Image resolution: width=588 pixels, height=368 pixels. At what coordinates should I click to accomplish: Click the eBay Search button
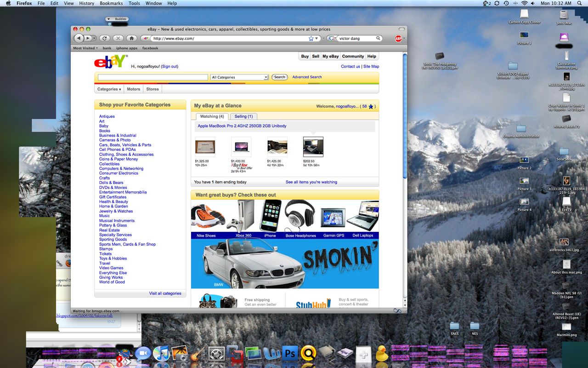click(x=280, y=77)
